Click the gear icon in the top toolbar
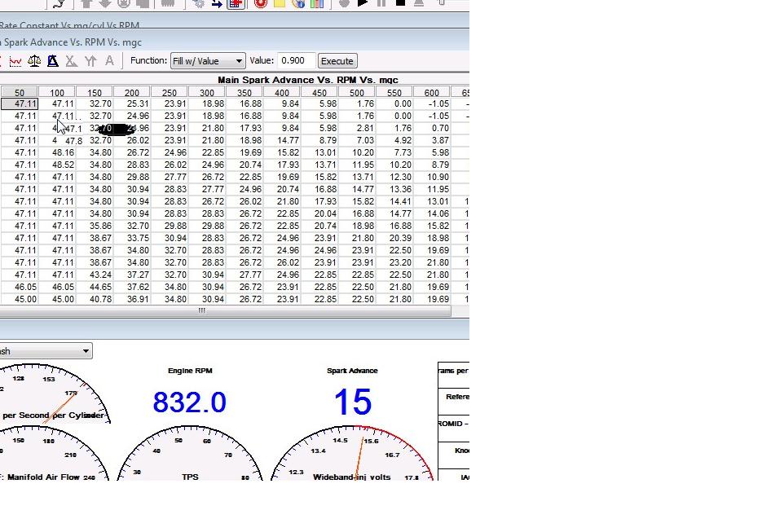Screen dimensions: 784x532 click(199, 3)
